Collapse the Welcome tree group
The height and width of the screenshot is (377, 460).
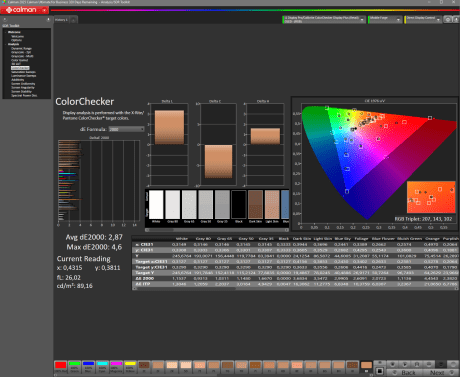(6, 32)
